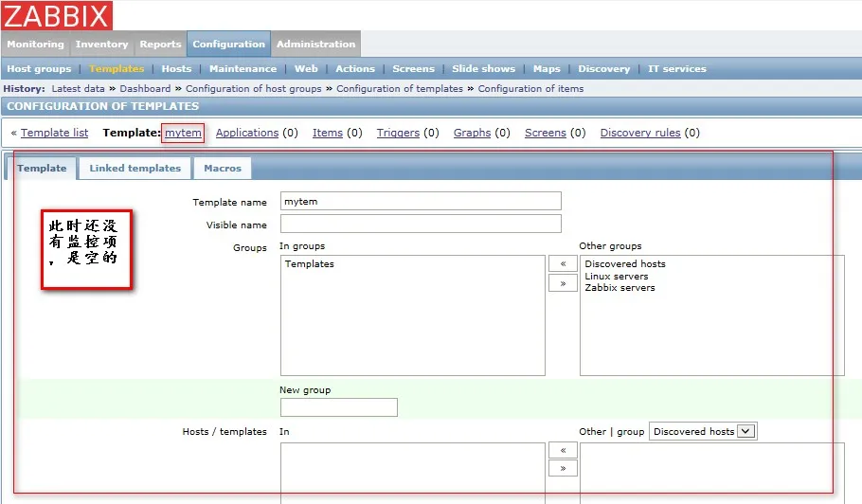The height and width of the screenshot is (504, 862).
Task: Open the Administration main menu
Action: pos(315,44)
